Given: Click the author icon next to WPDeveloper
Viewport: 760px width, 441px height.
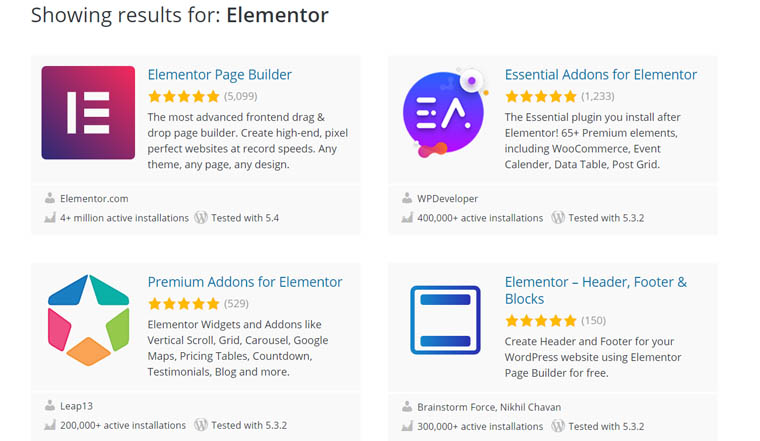Looking at the screenshot, I should (x=407, y=198).
